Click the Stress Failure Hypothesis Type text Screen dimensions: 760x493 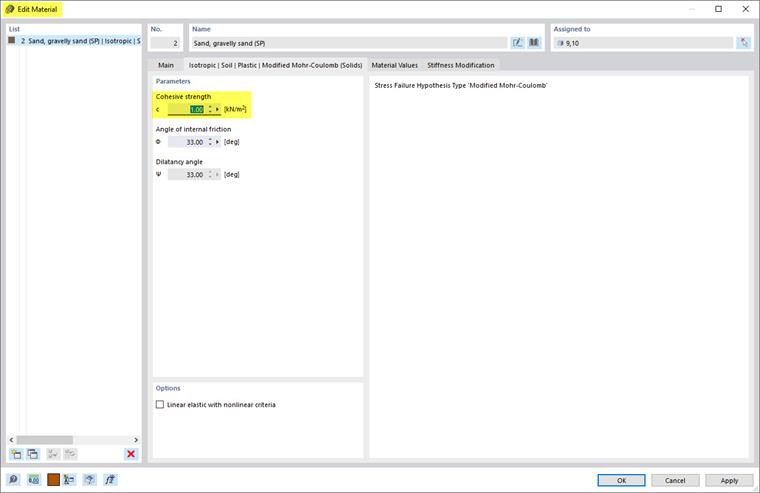pyautogui.click(x=460, y=85)
